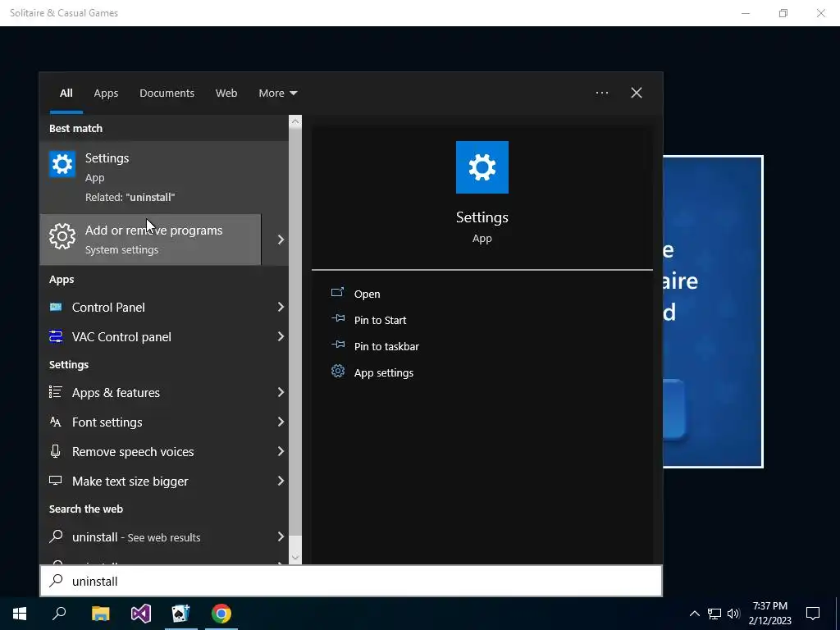Expand the Control Panel result arrow
The width and height of the screenshot is (840, 630).
[281, 307]
